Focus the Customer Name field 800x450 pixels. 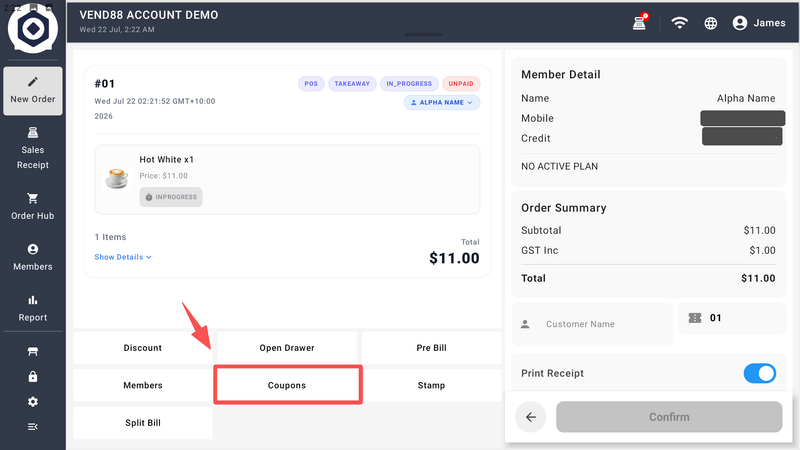[592, 324]
